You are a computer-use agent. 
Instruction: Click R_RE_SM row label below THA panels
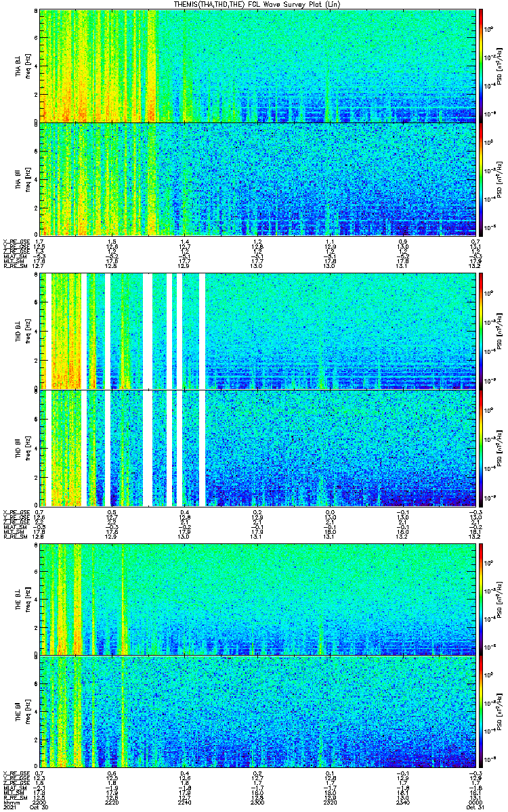click(x=14, y=267)
